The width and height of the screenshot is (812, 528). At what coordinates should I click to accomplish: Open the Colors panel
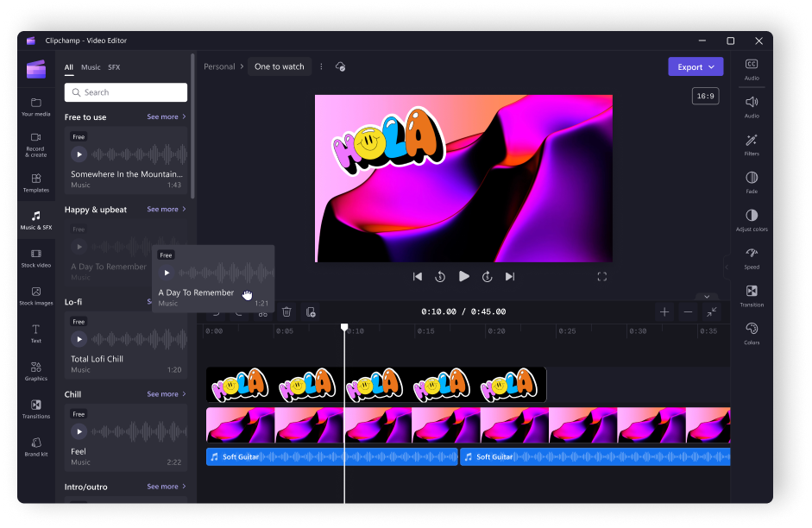[752, 334]
